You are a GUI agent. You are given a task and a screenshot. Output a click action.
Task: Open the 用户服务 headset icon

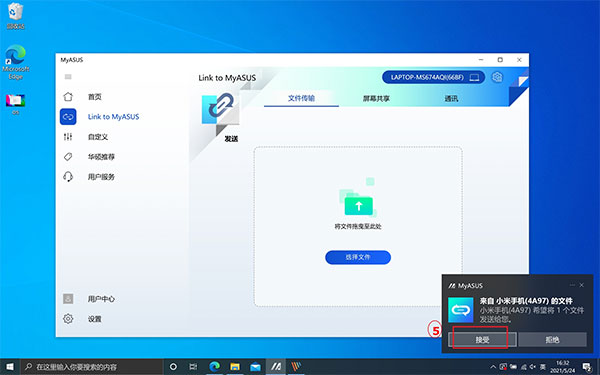(x=68, y=177)
